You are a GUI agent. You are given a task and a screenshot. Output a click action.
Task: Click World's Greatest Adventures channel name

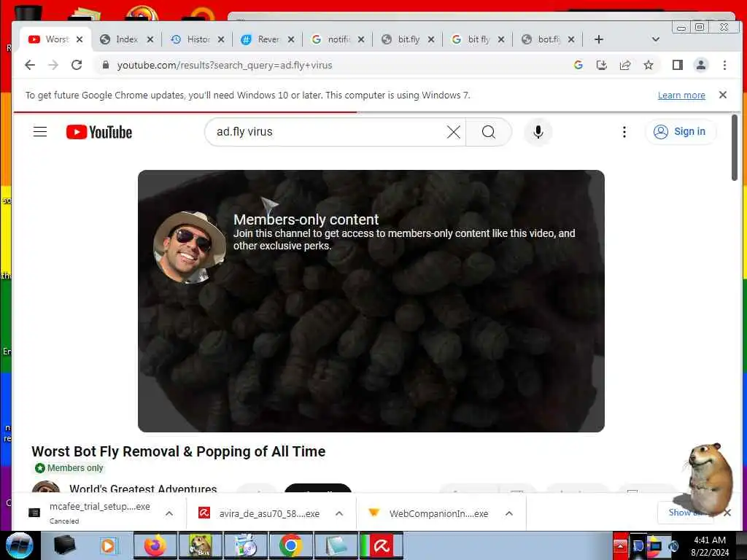click(x=143, y=489)
